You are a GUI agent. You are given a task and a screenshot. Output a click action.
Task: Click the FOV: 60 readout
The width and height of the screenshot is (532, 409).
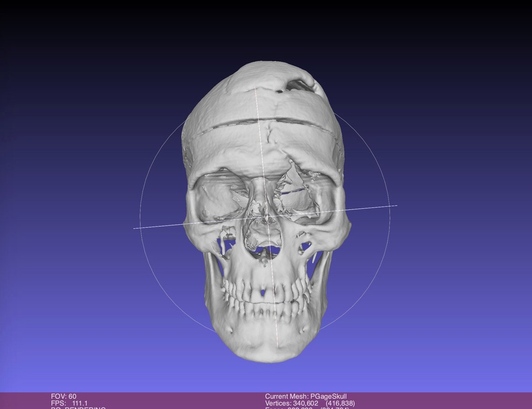(x=63, y=396)
